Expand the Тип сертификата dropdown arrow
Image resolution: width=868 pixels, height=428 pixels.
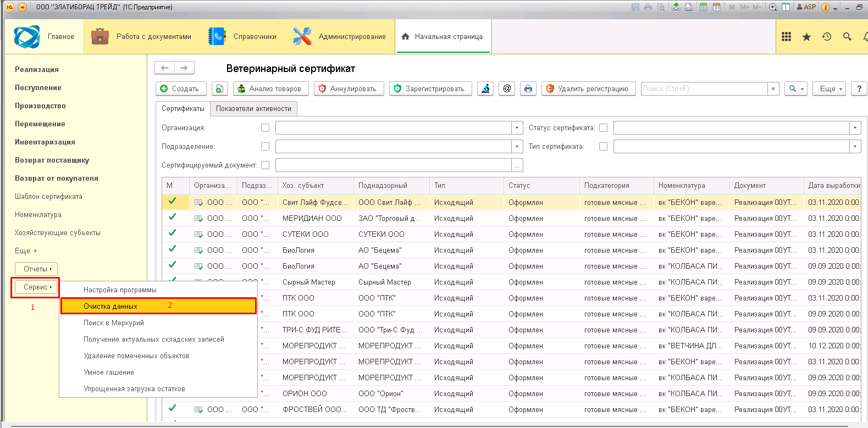[855, 147]
